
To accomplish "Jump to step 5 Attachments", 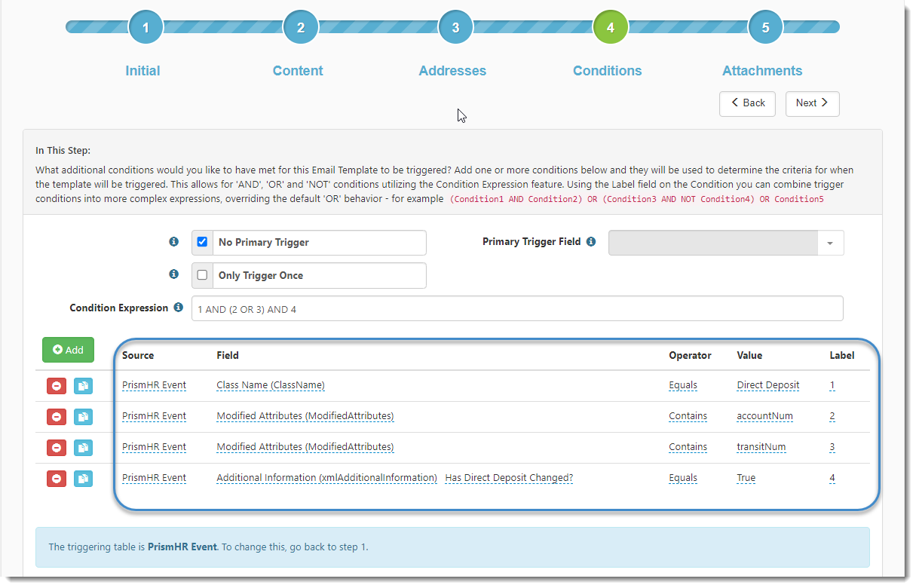I will [x=764, y=28].
